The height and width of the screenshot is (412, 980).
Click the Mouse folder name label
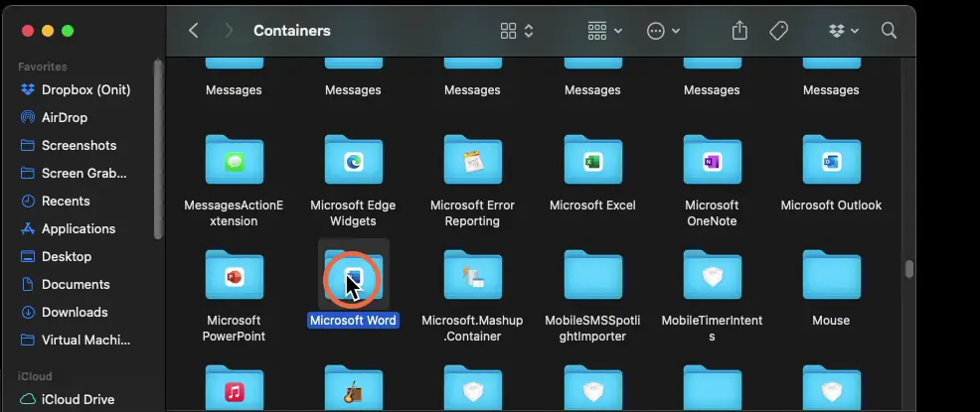click(831, 321)
